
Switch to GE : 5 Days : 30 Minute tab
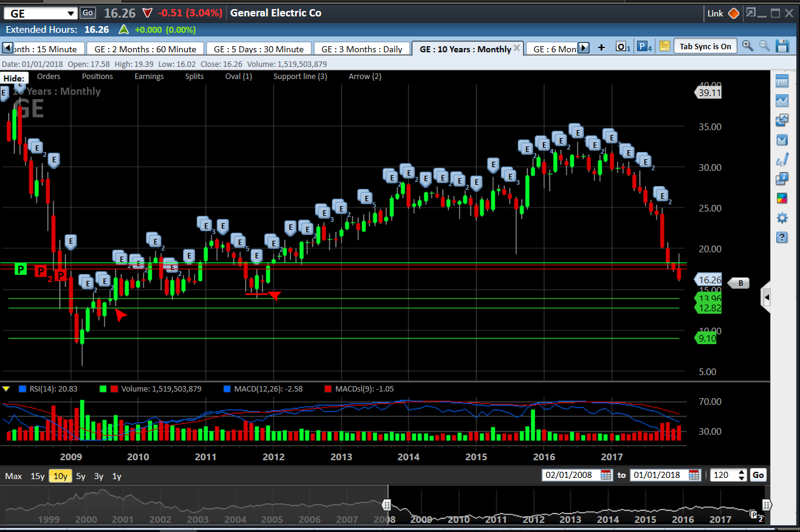[259, 49]
